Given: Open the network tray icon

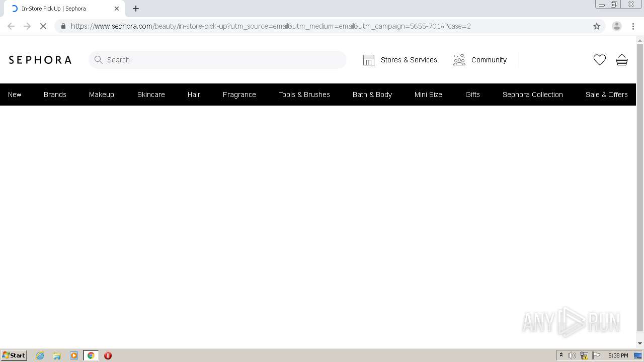Looking at the screenshot, I should [x=584, y=355].
